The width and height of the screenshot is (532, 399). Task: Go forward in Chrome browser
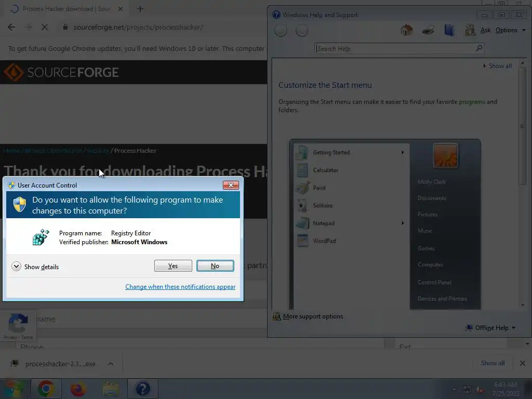pyautogui.click(x=28, y=27)
